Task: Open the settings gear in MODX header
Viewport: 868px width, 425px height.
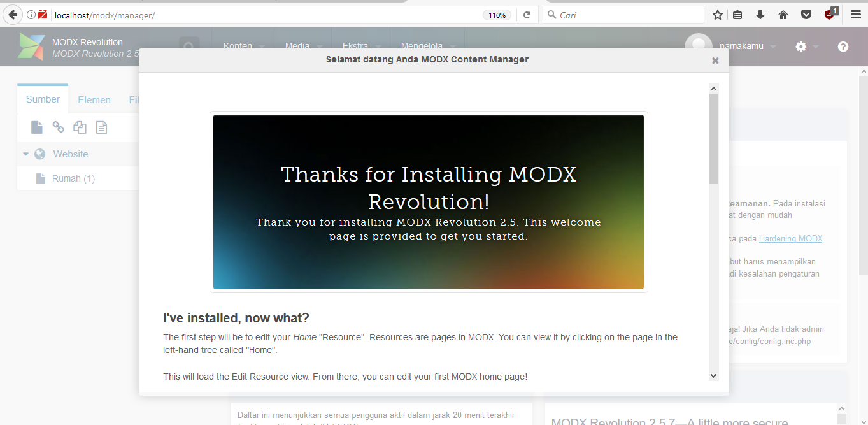Action: point(801,47)
